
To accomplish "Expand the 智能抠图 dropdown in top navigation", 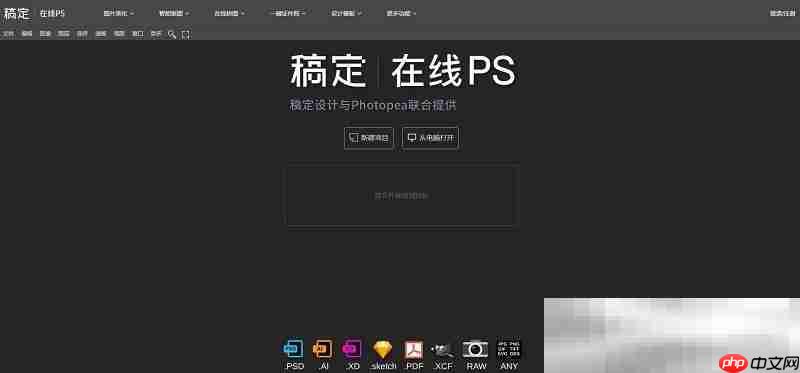I will tap(174, 14).
